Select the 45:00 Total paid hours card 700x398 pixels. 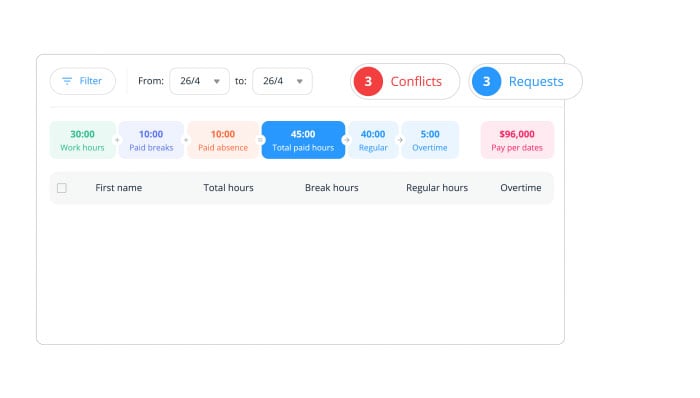[x=304, y=140]
